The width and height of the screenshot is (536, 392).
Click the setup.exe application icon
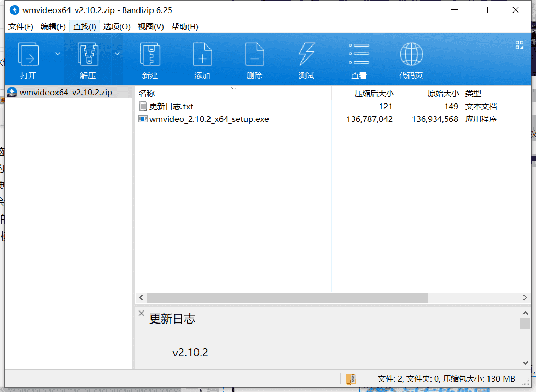pyautogui.click(x=143, y=119)
